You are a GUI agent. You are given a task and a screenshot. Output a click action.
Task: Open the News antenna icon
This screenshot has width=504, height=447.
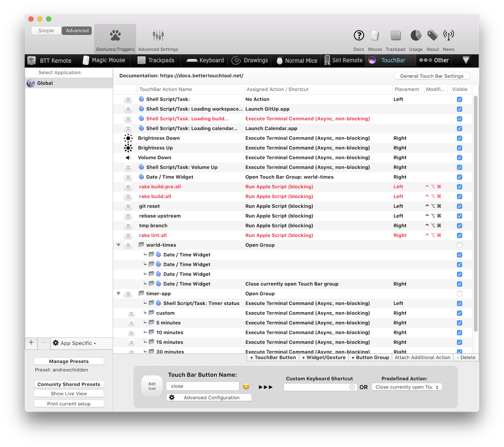pos(448,35)
